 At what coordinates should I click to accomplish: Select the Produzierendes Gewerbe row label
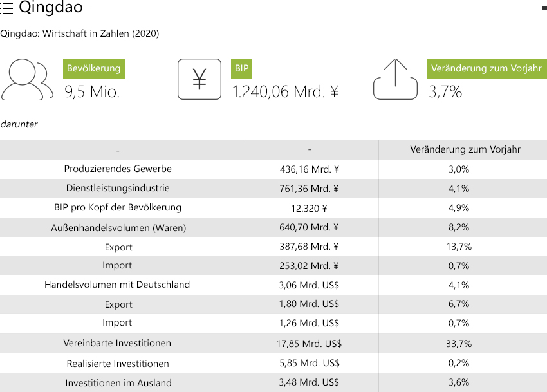[118, 169]
